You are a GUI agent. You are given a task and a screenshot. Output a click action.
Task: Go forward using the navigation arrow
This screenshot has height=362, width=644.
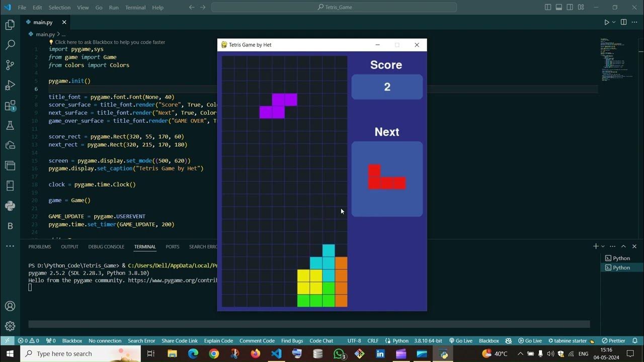click(203, 7)
